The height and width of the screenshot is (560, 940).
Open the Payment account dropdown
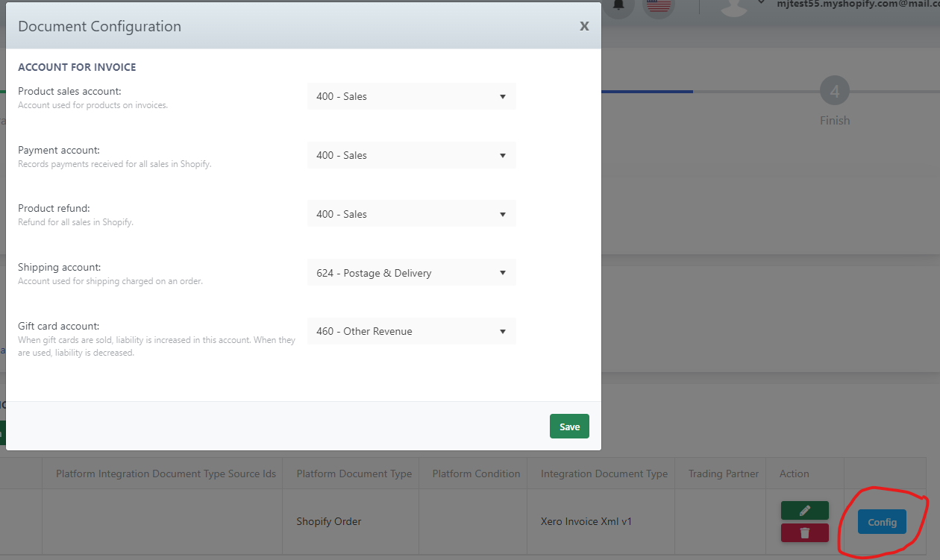(x=411, y=155)
